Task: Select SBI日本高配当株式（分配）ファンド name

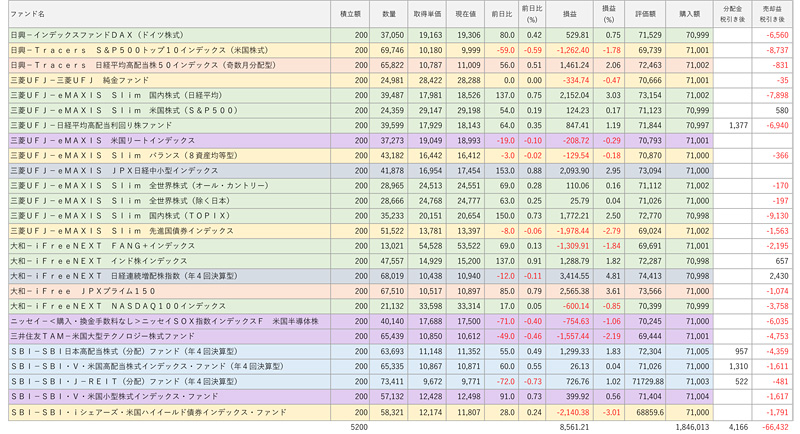Action: [124, 351]
